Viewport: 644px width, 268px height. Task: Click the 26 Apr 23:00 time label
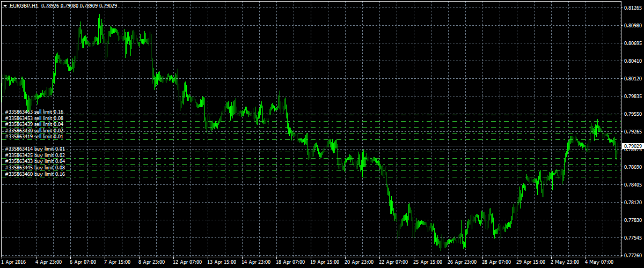(461, 263)
